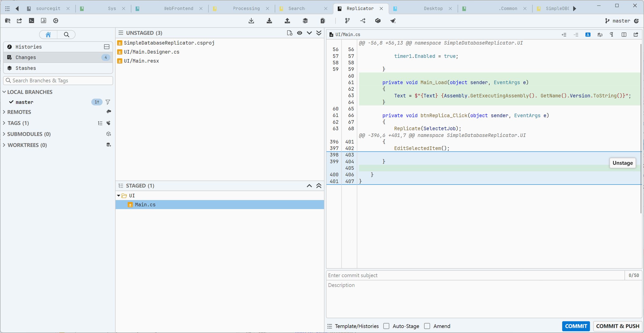Enable the Auto-Stage checkbox
This screenshot has height=333, width=644.
coord(386,326)
